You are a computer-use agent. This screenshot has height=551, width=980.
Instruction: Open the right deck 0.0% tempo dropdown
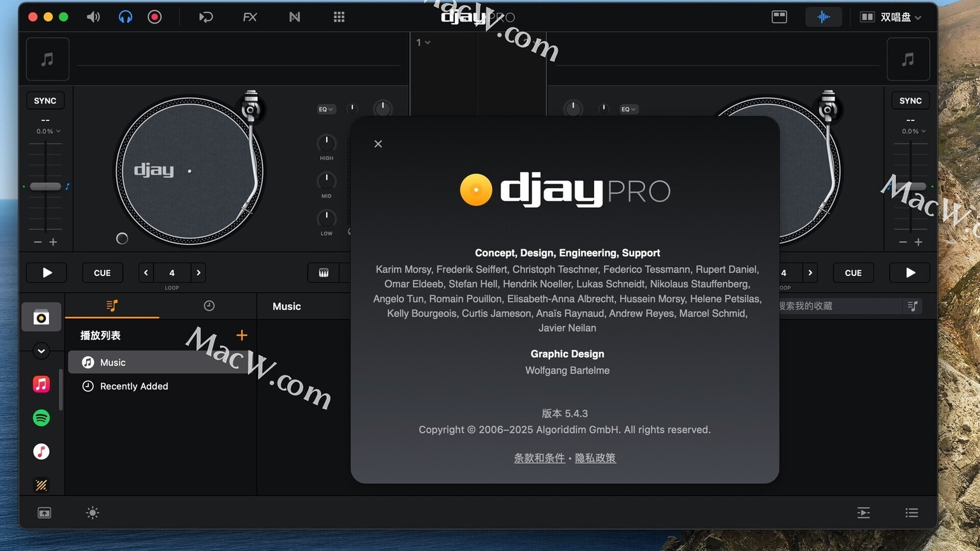pos(914,131)
